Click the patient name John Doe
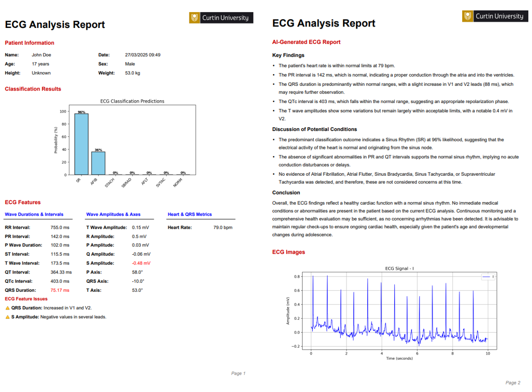 [41, 54]
